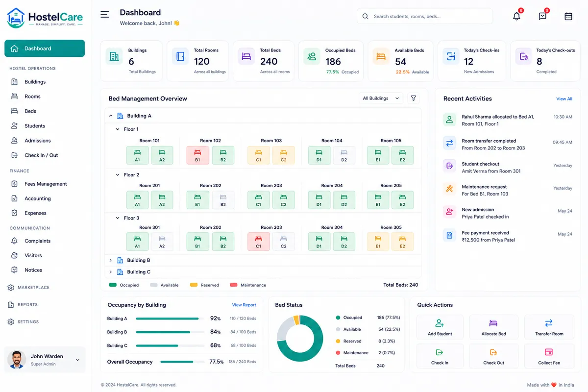
Task: Click the HostelCare logo
Action: click(x=45, y=18)
